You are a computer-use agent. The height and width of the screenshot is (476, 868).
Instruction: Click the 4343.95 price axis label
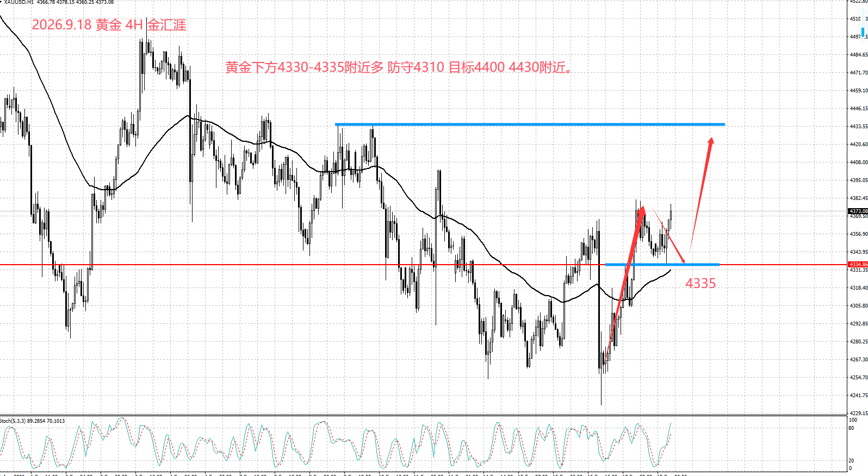click(x=859, y=252)
